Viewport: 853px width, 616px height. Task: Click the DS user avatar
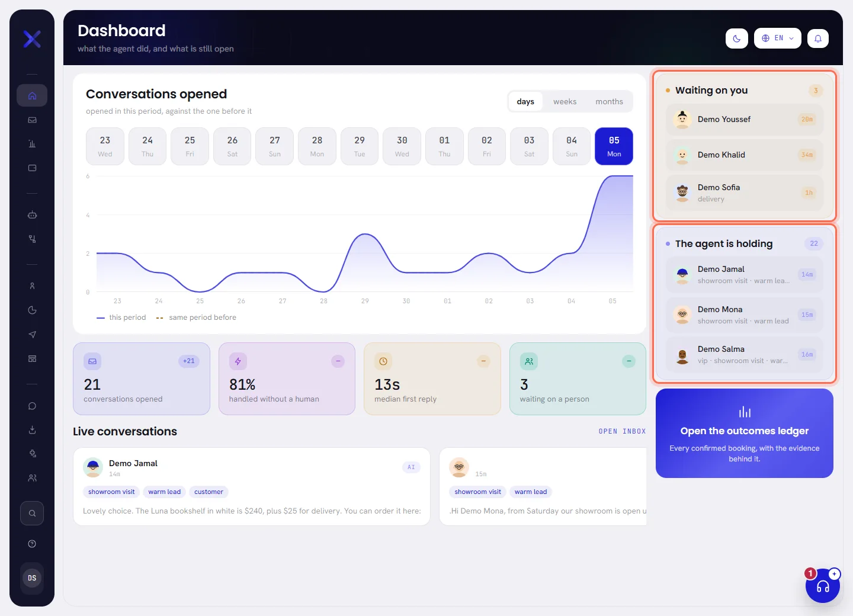tap(32, 578)
